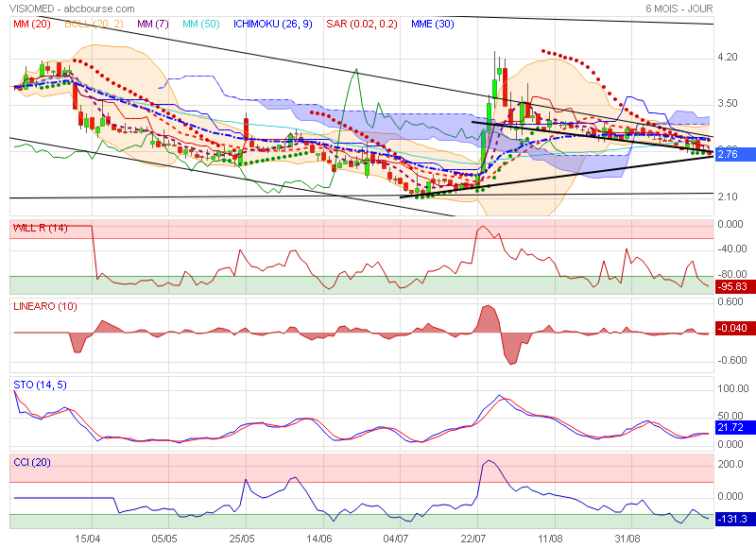Click the 3.50 price axis label
The height and width of the screenshot is (548, 756).
point(728,103)
